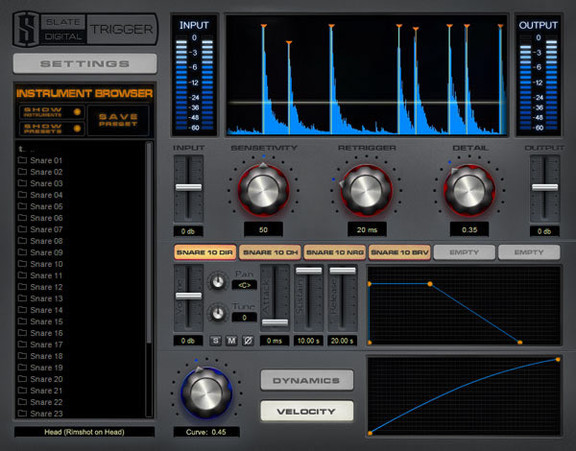Toggle phase invert button
Screen dimensions: 576x451
tap(248, 340)
